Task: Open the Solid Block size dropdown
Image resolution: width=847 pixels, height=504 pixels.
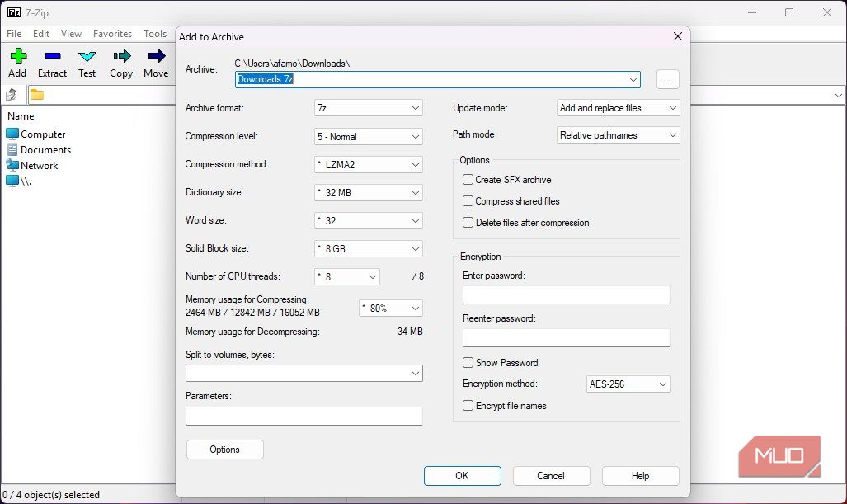Action: pos(369,249)
